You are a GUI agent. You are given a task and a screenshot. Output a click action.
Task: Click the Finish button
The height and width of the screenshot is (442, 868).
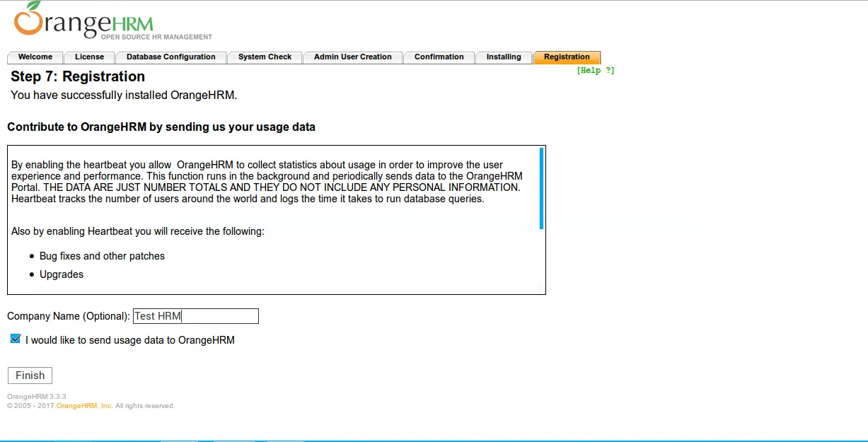coord(30,376)
